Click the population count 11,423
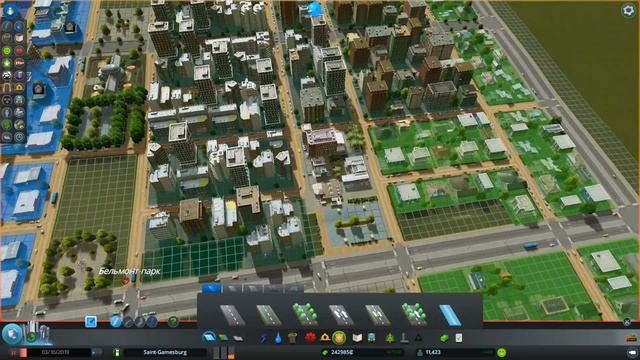The width and height of the screenshot is (640, 360). click(433, 352)
